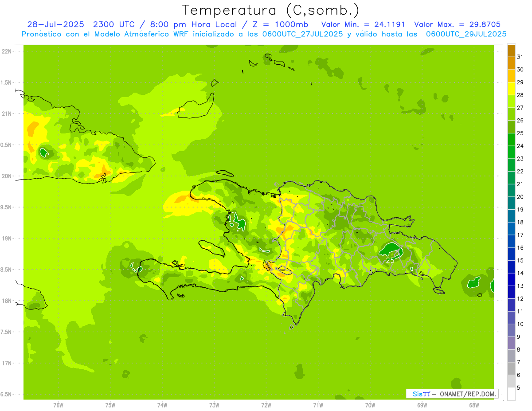Viewport: 532px width, 411px height.
Task: Pick the blue 16–17 colorbar swatch
Action: click(x=511, y=241)
